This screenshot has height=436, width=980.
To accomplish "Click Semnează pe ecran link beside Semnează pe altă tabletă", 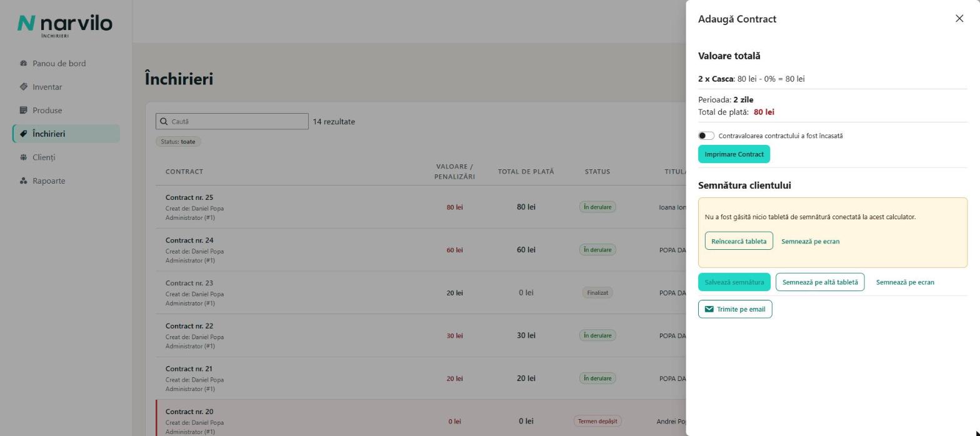I will click(x=905, y=282).
